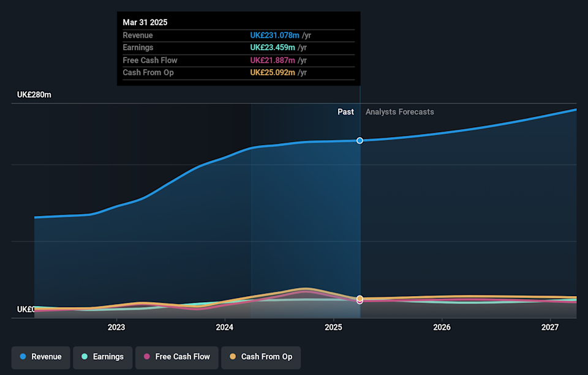The image size is (588, 375).
Task: Select the "Analysts Forecasts" label
Action: pos(399,112)
